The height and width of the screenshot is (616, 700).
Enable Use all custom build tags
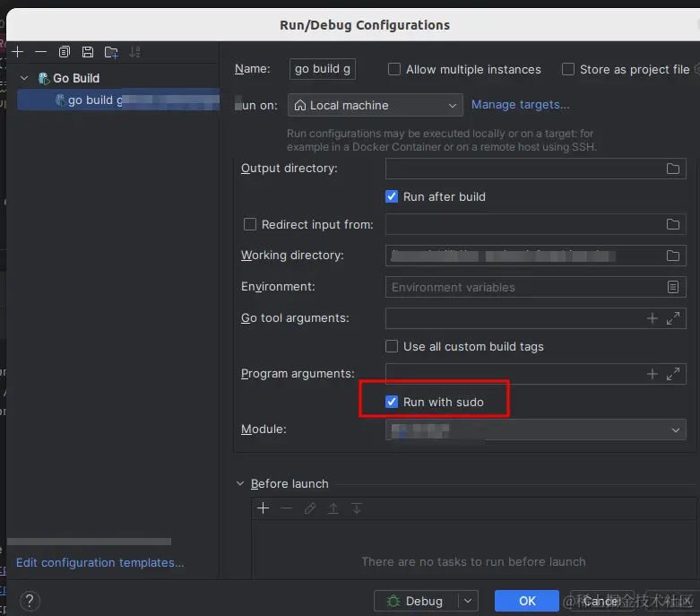point(392,346)
